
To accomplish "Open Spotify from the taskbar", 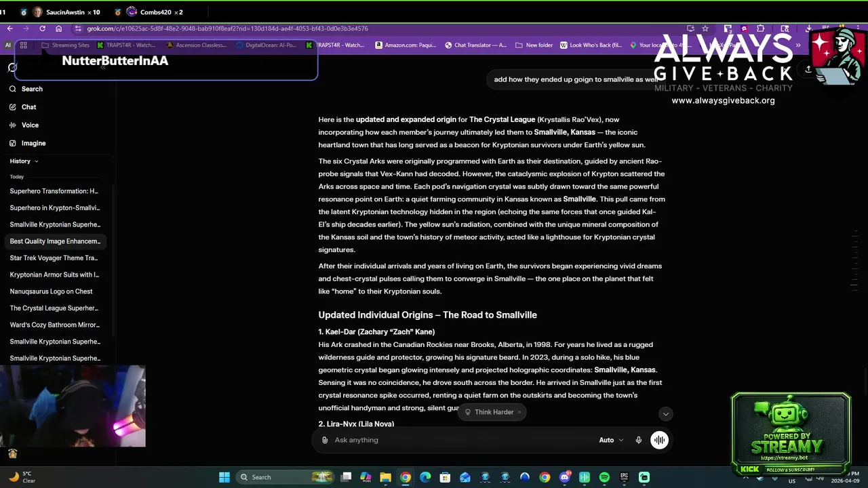I will [604, 477].
